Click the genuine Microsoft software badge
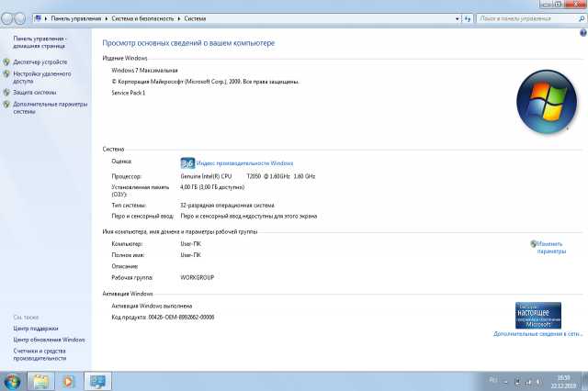Viewport: 588px width, 391px height. coord(538,316)
